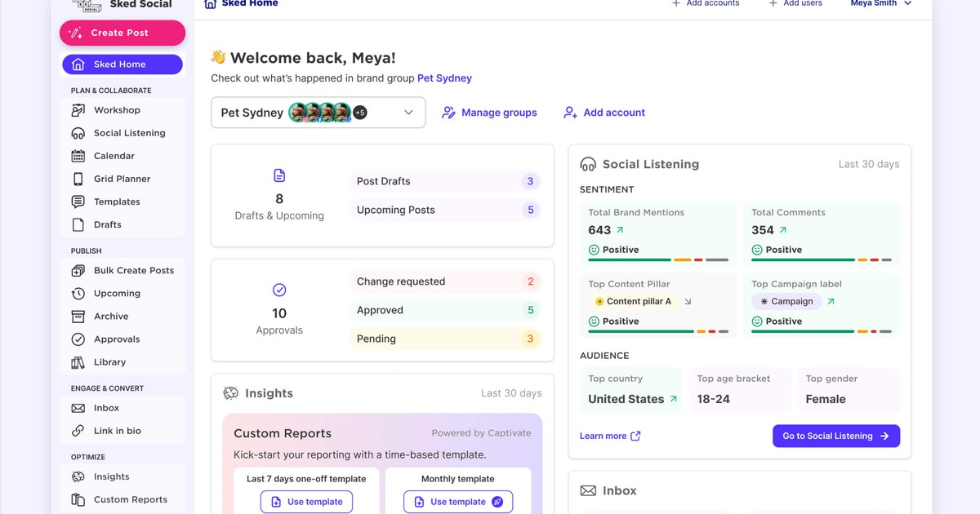This screenshot has height=514, width=980.
Task: Open Sked Home in sidebar
Action: 122,64
